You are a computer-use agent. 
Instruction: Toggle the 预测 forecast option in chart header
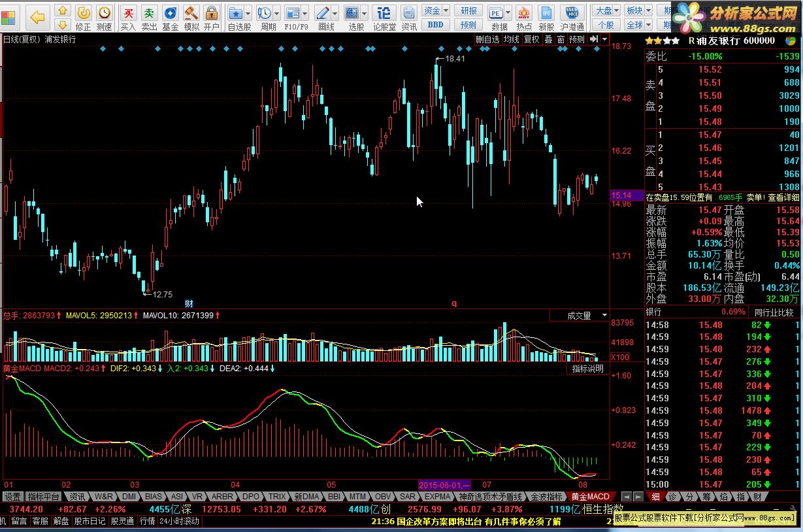[577, 39]
